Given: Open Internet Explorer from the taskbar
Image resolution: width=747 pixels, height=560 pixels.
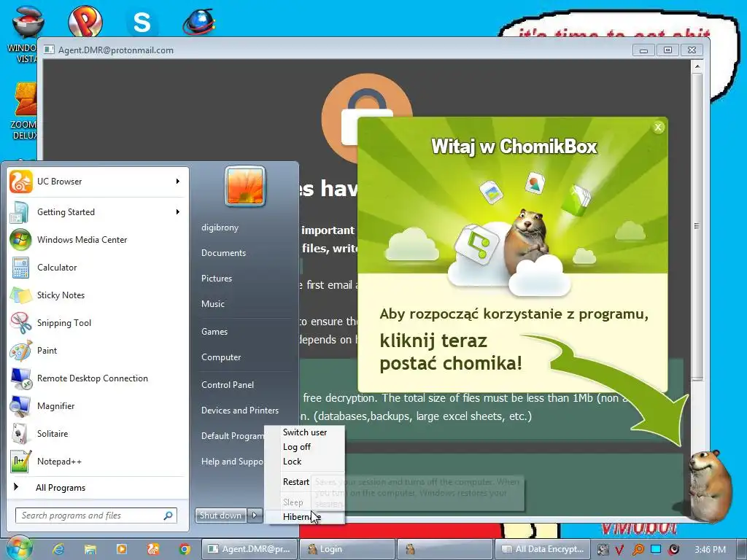Looking at the screenshot, I should 59,549.
